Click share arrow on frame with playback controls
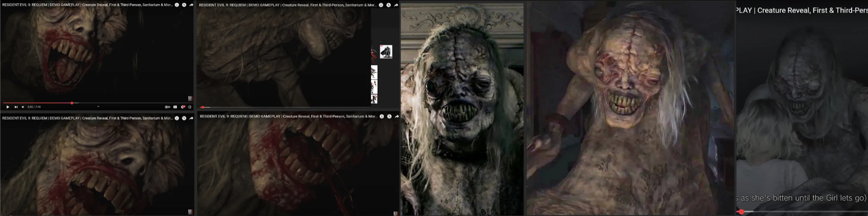Viewport: 868px width, 216px height. click(x=191, y=5)
